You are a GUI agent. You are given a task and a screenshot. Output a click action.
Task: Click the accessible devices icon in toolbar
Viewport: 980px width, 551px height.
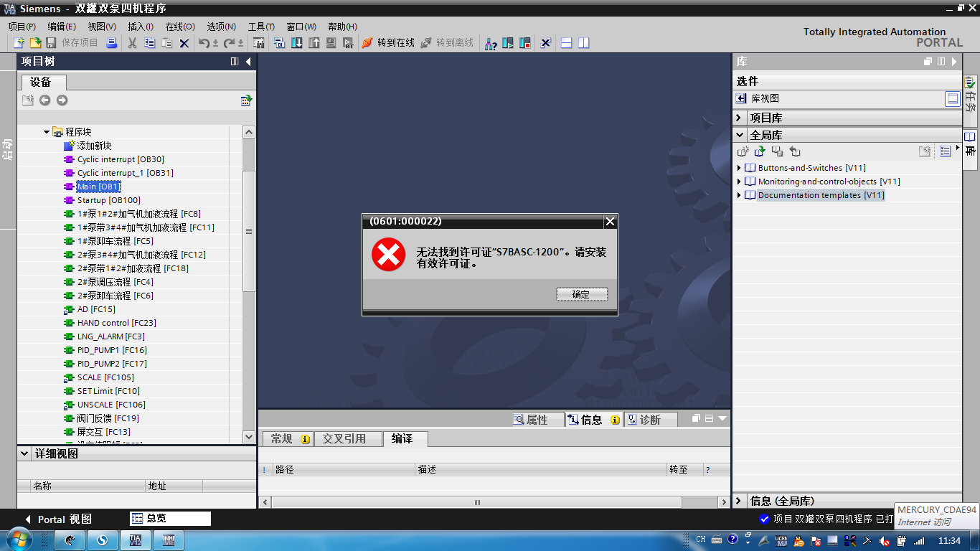click(x=491, y=43)
